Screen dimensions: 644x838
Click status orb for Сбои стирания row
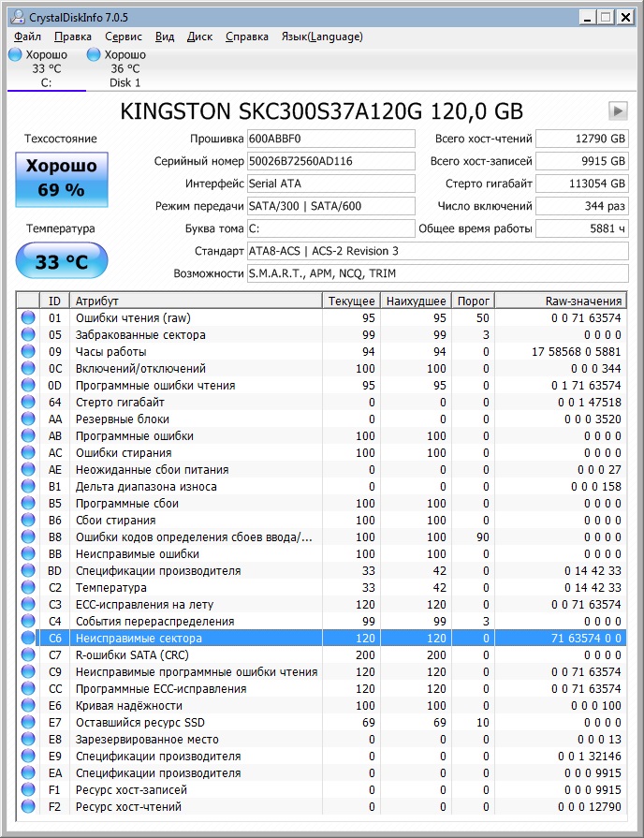click(x=28, y=520)
